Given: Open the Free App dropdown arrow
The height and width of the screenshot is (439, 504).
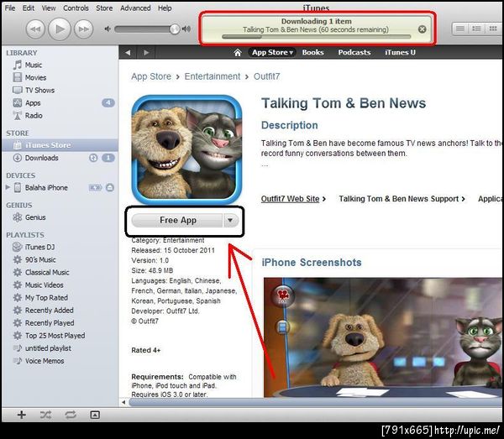Looking at the screenshot, I should 230,220.
